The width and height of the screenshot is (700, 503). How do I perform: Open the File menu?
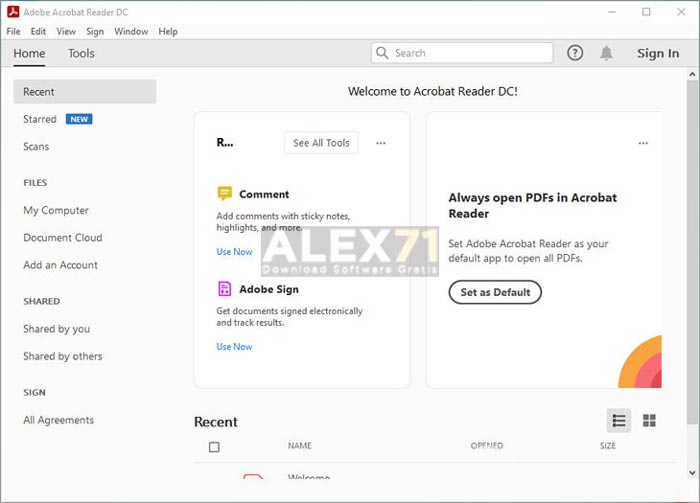pyautogui.click(x=13, y=31)
